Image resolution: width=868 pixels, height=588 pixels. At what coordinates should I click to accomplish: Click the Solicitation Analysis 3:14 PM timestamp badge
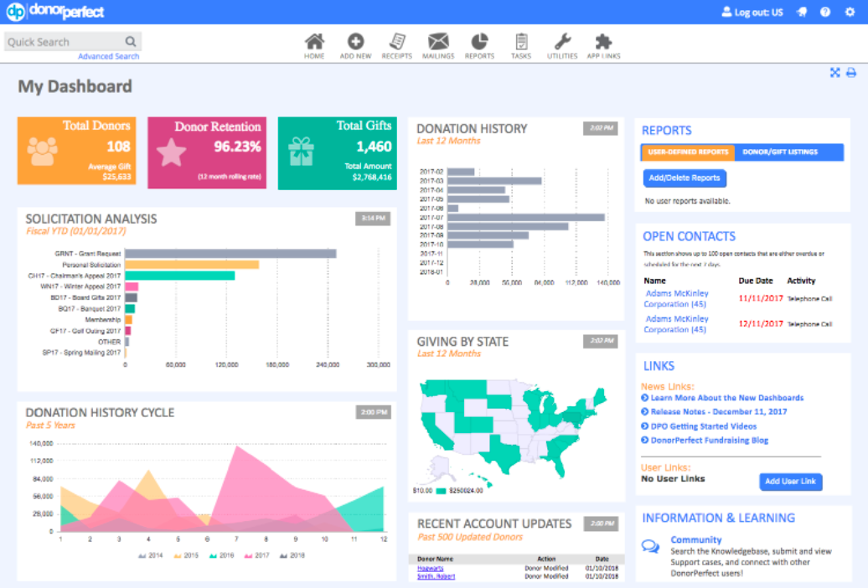click(373, 218)
